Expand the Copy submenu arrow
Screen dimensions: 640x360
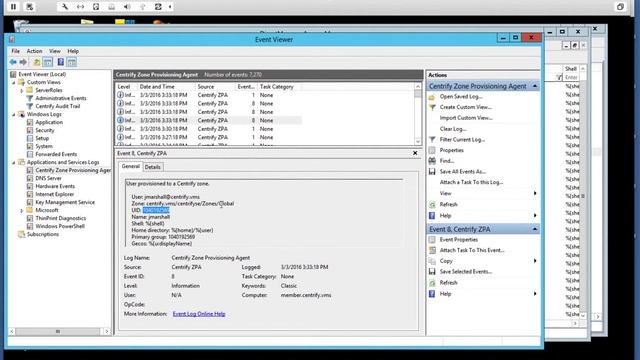pyautogui.click(x=535, y=261)
